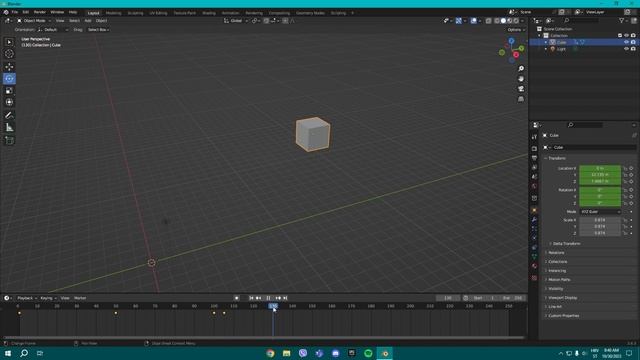640x360 pixels.
Task: Select the Cursor tool in viewport toolbar
Action: 9,54
